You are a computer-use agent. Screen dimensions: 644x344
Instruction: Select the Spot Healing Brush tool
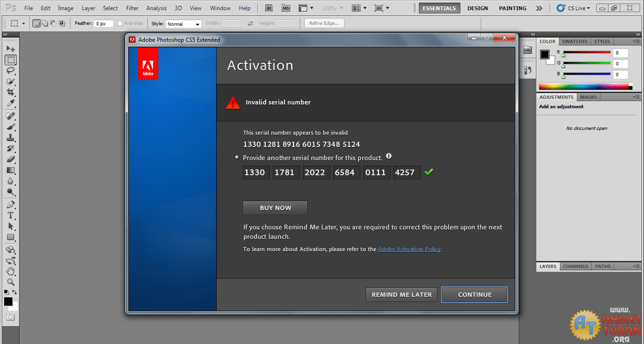pos(11,116)
